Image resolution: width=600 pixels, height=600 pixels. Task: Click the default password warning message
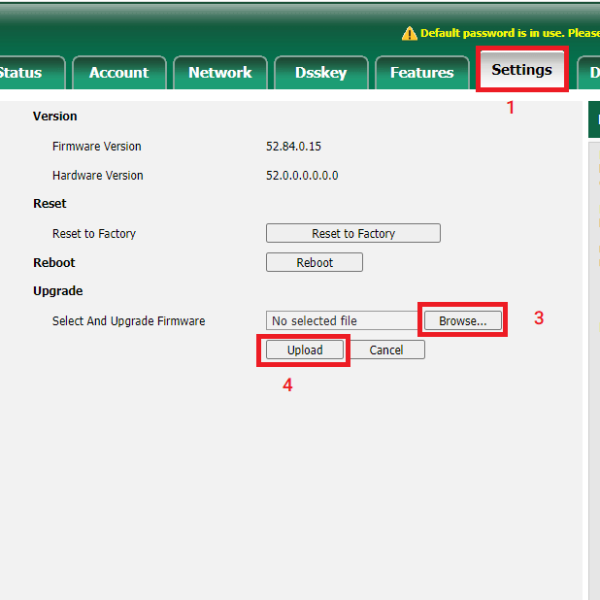click(509, 33)
